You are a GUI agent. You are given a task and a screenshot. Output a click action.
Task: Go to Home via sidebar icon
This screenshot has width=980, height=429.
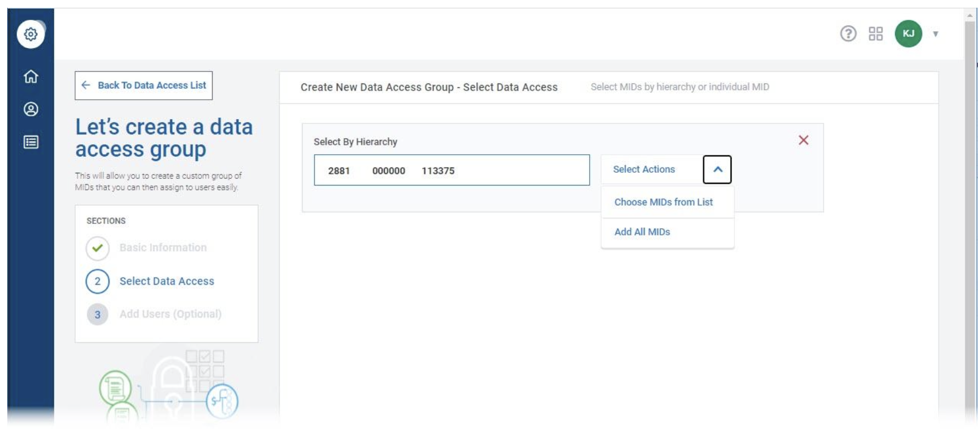(31, 77)
